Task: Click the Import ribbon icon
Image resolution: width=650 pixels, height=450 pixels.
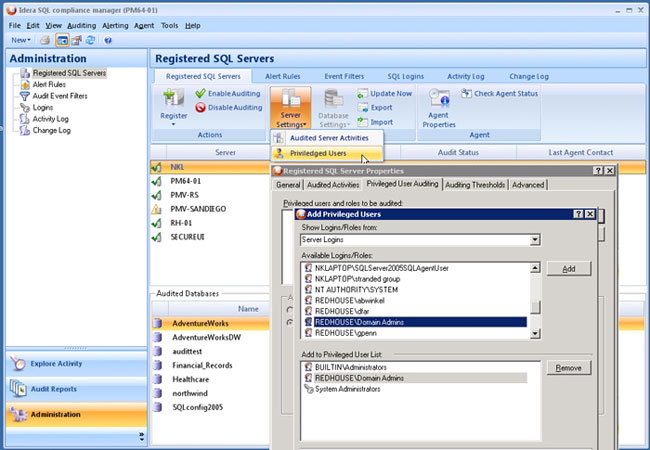Action: [x=363, y=122]
